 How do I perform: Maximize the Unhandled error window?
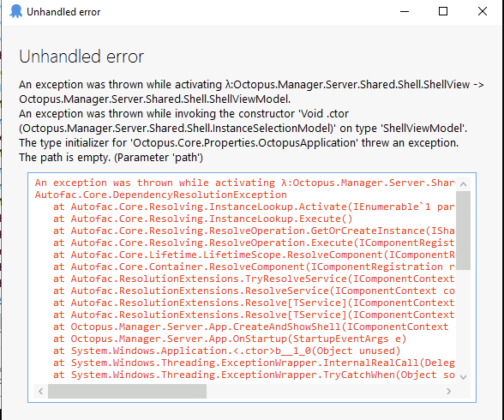coord(443,11)
